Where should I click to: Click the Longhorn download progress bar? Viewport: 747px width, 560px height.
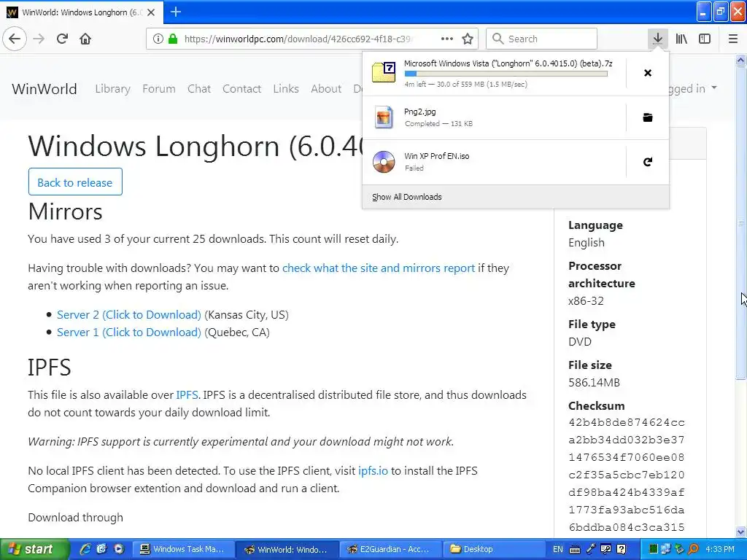(x=506, y=74)
